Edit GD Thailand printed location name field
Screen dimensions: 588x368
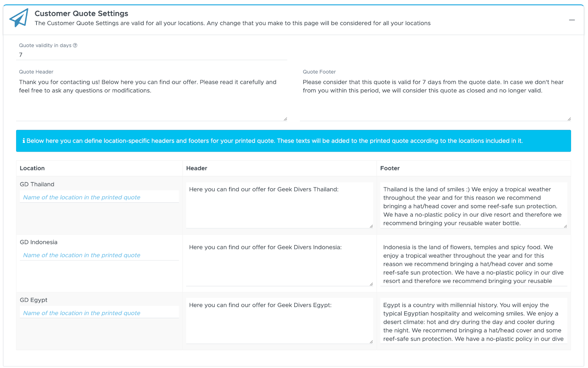(99, 197)
